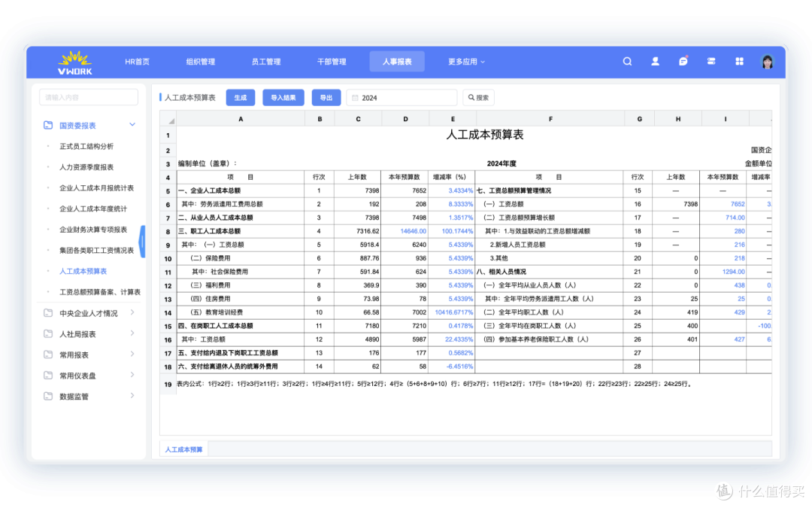
Task: Select the 人工成本预算 sheet tab
Action: [184, 449]
